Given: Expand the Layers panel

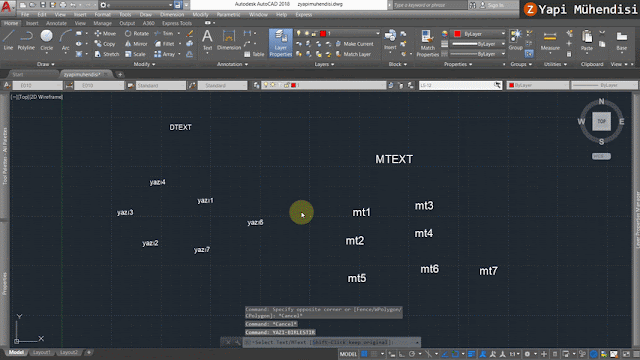Looking at the screenshot, I should [x=324, y=64].
